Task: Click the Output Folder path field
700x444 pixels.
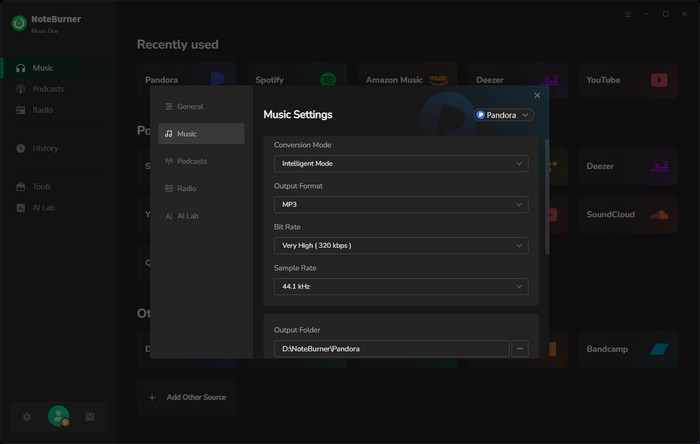Action: pos(391,349)
